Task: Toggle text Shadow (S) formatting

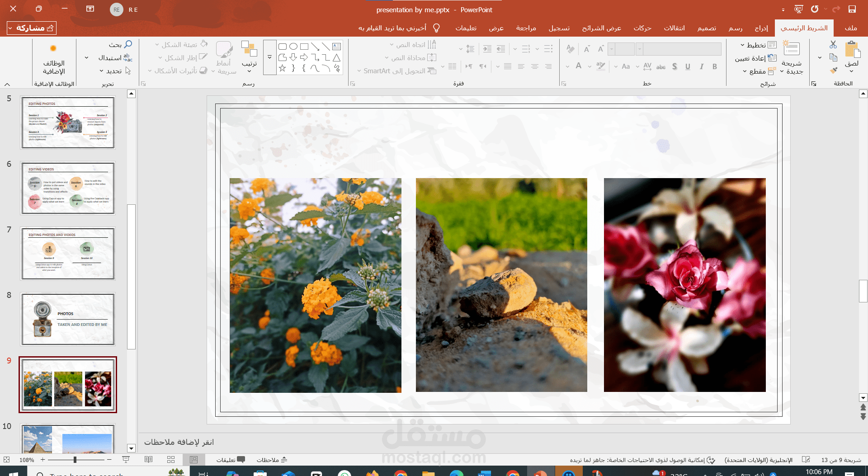Action: 675,66
